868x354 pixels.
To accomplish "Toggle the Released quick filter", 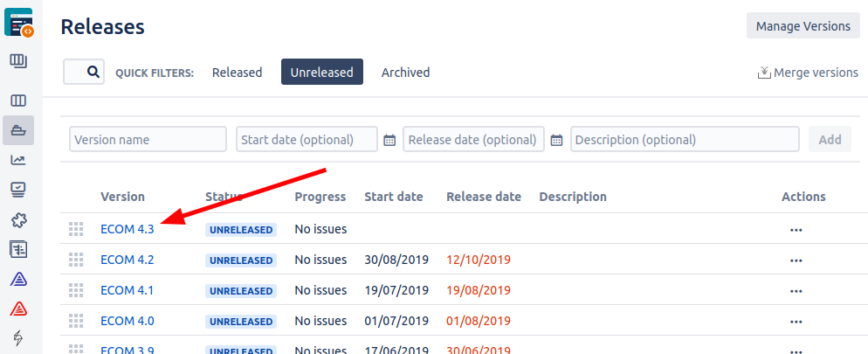I will [x=237, y=73].
